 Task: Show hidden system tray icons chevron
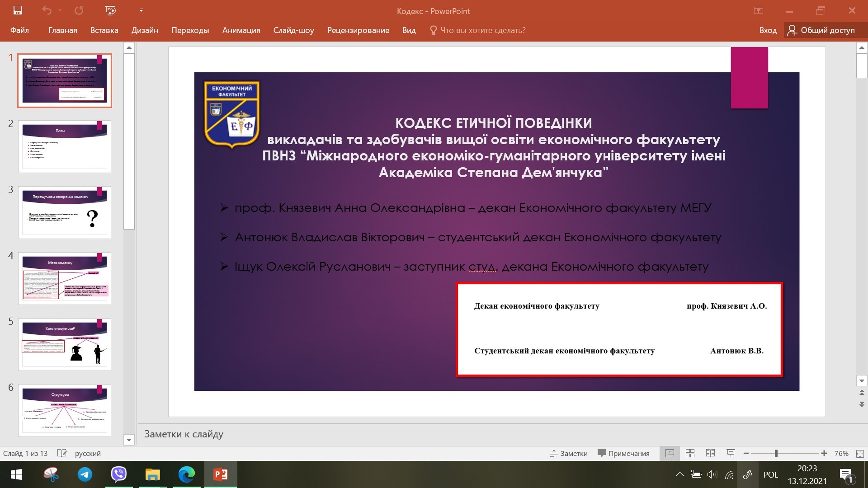(x=679, y=474)
